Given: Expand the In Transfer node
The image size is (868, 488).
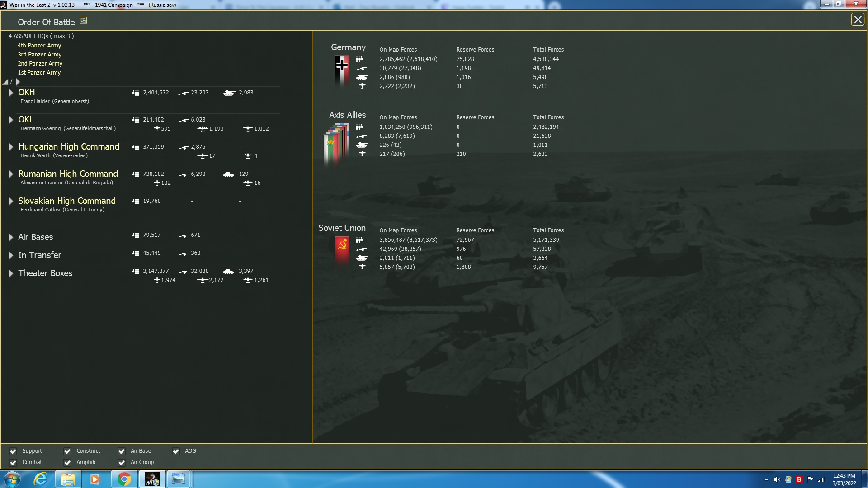Looking at the screenshot, I should point(11,255).
